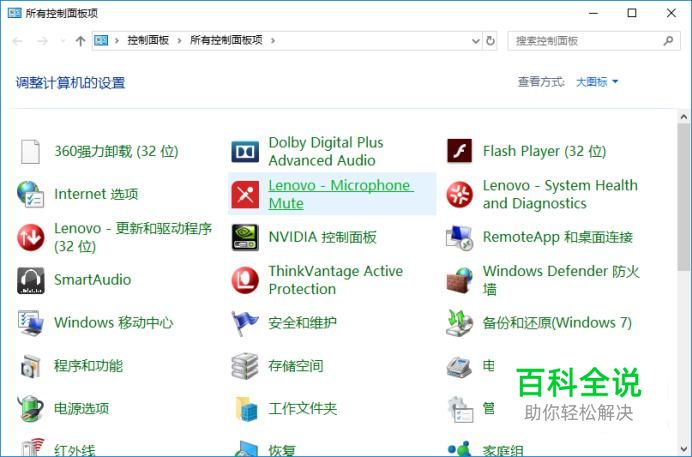The image size is (692, 457).
Task: Open the 程序和功能 text link
Action: (88, 365)
